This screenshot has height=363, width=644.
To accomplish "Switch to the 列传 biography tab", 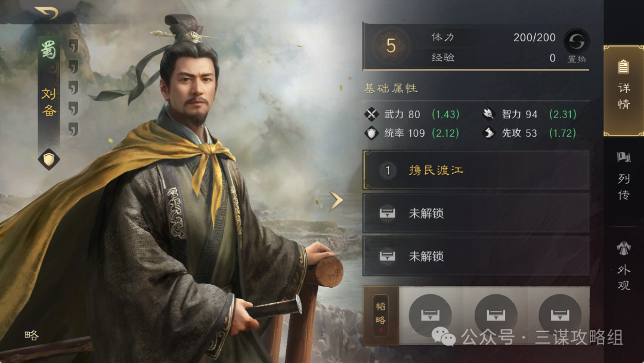I will [x=624, y=176].
